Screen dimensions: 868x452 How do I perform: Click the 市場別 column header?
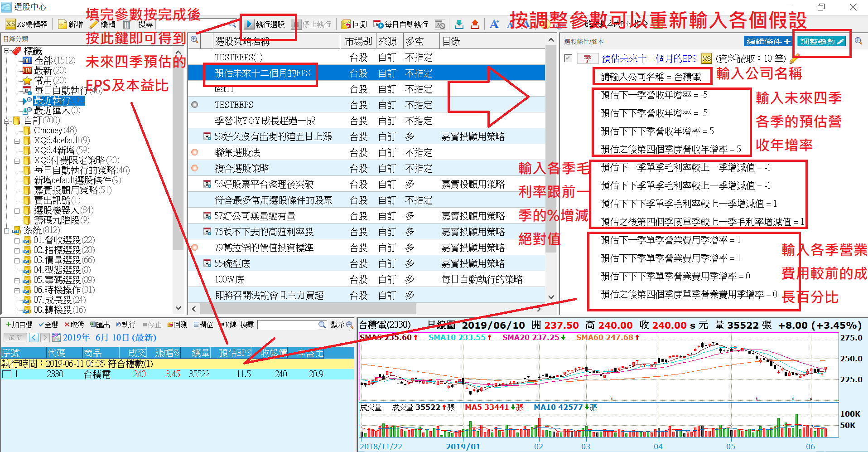click(x=358, y=41)
